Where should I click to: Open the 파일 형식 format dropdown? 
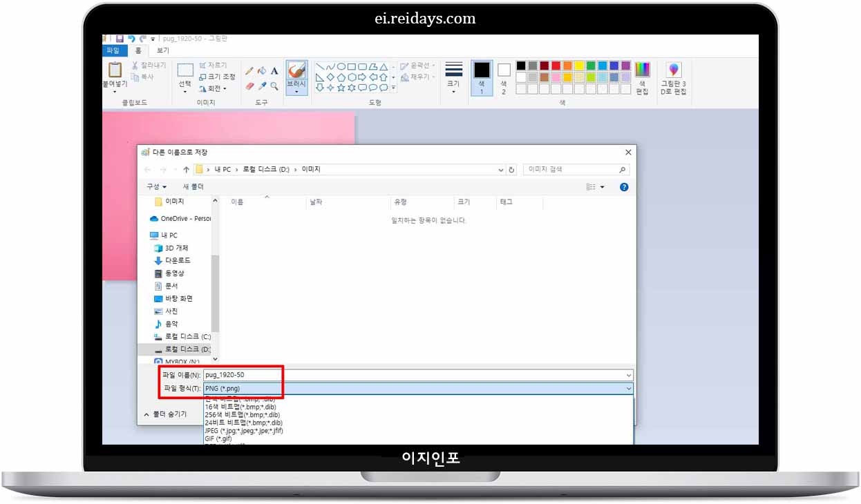click(x=627, y=388)
